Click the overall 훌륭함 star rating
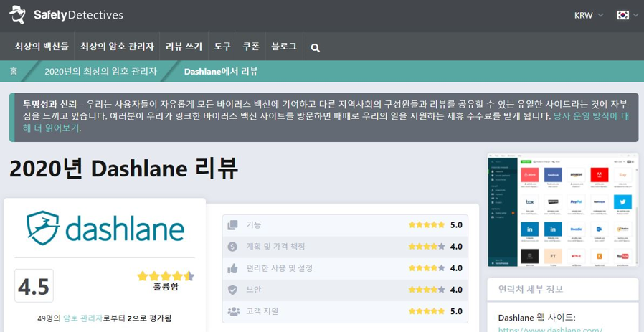Screen dimensions: 644x332 pos(166,275)
